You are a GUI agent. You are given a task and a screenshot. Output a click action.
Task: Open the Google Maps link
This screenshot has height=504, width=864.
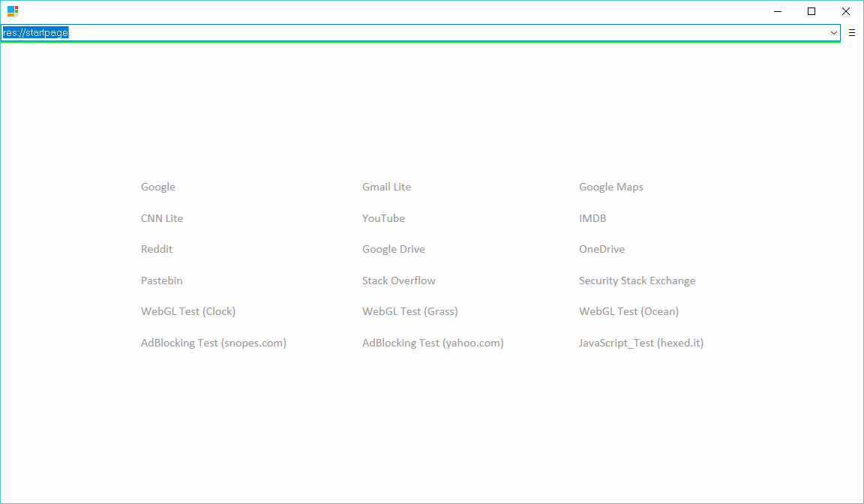(611, 187)
